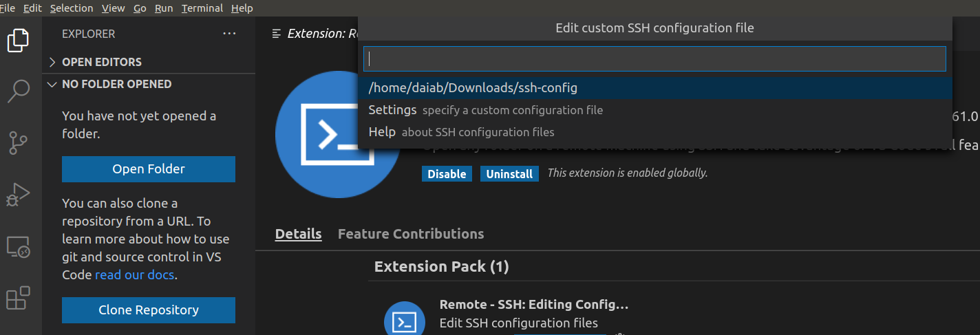Click the Uninstall extension button
The height and width of the screenshot is (335, 980).
[509, 174]
